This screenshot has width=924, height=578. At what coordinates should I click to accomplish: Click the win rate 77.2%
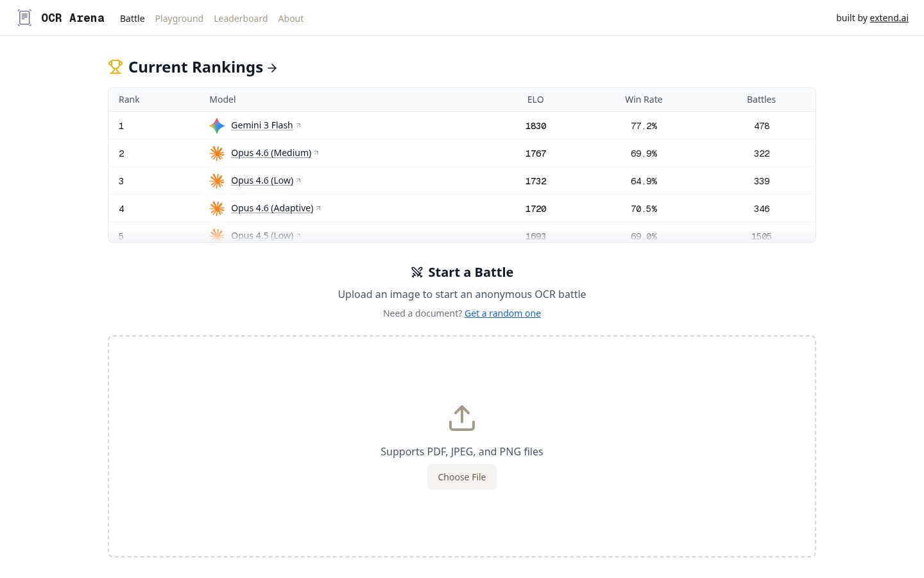point(644,126)
